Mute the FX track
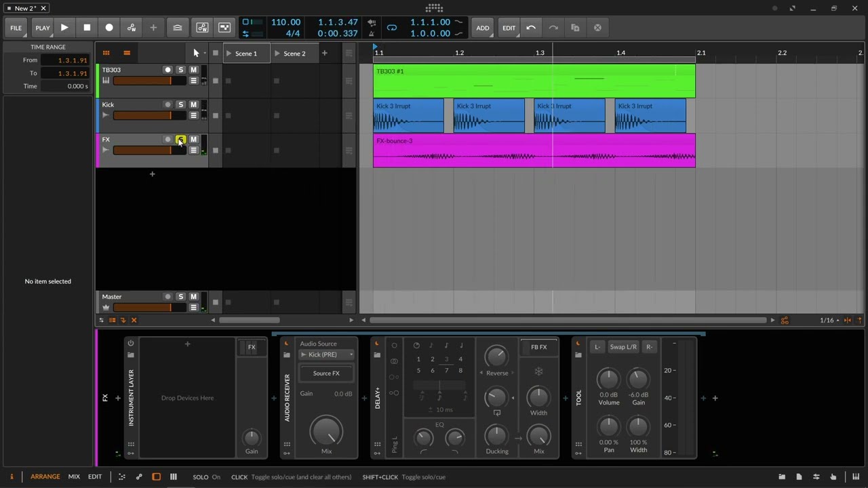Image resolution: width=868 pixels, height=488 pixels. (x=193, y=139)
